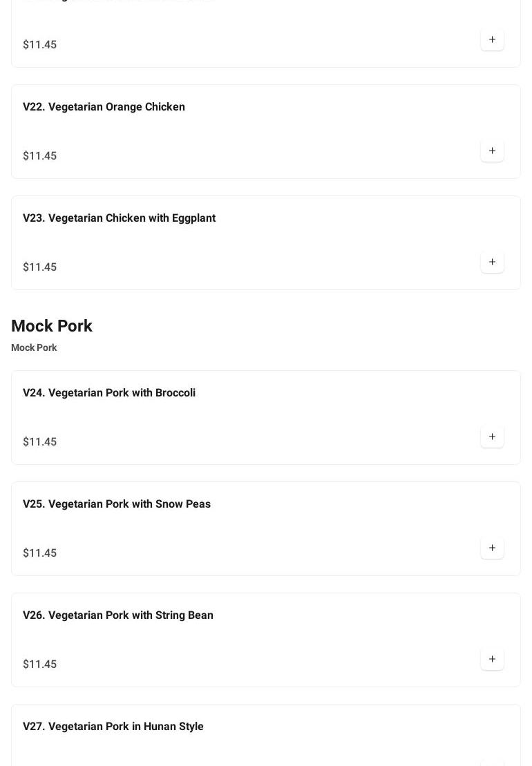
Task: Add V26 Vegetarian Pork with String Bean
Action: pyautogui.click(x=492, y=659)
